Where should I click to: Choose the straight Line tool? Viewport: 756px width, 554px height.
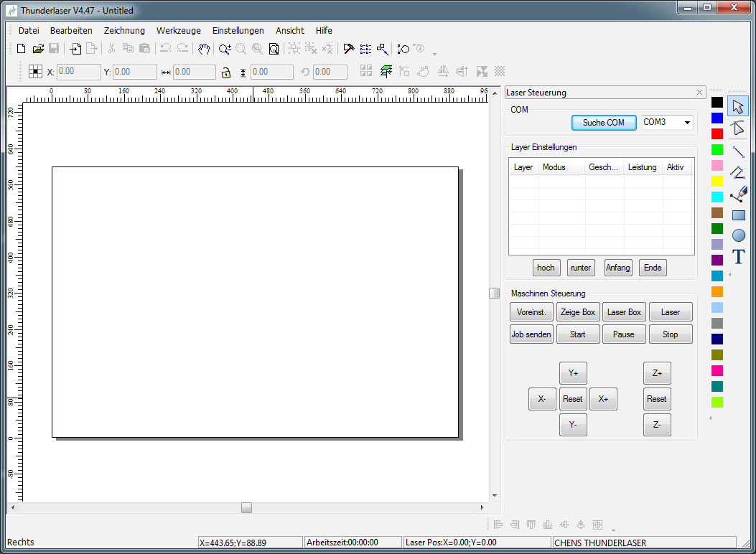pos(738,151)
